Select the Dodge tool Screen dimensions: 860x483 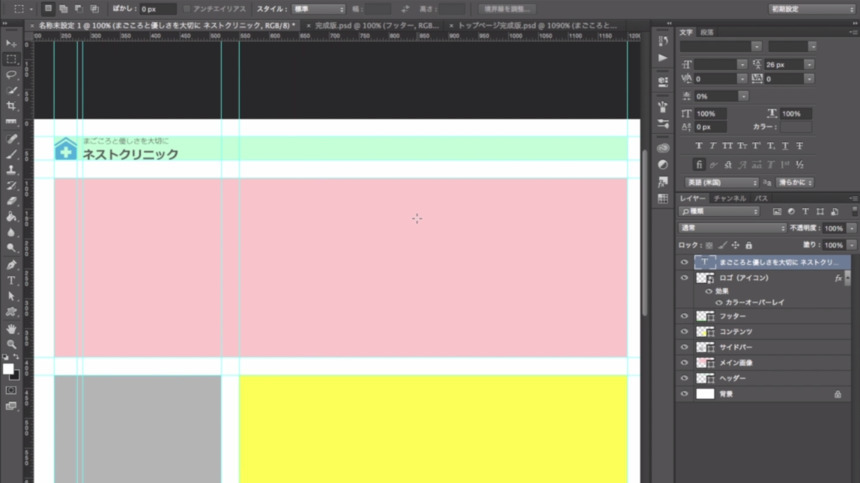tap(11, 248)
